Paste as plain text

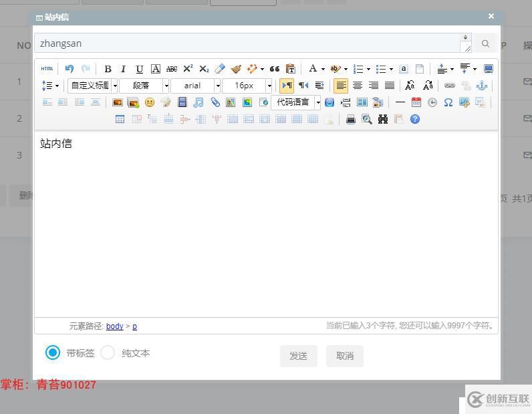pos(291,69)
